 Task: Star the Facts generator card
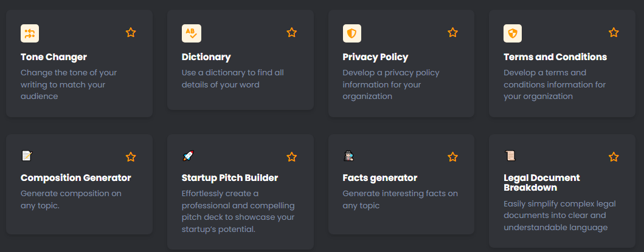452,157
